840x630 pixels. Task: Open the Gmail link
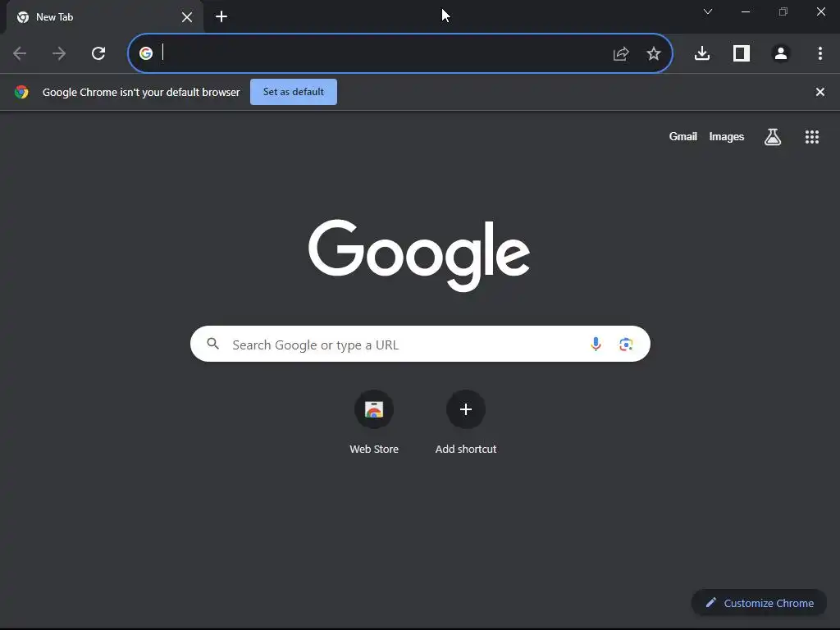tap(683, 137)
